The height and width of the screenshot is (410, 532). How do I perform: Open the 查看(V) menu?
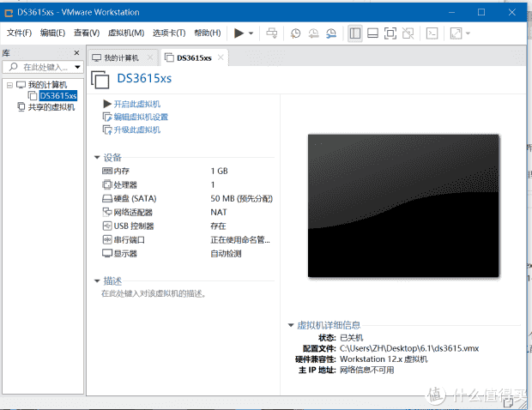(87, 33)
